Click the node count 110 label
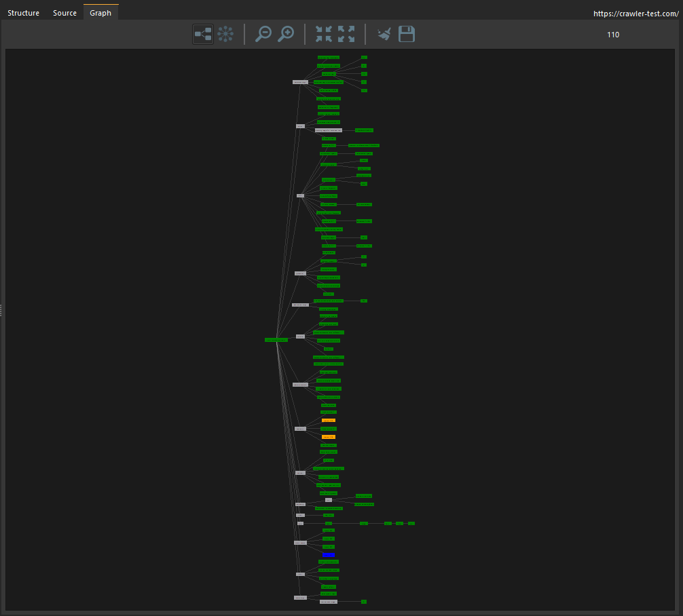The height and width of the screenshot is (616, 683). tap(613, 35)
